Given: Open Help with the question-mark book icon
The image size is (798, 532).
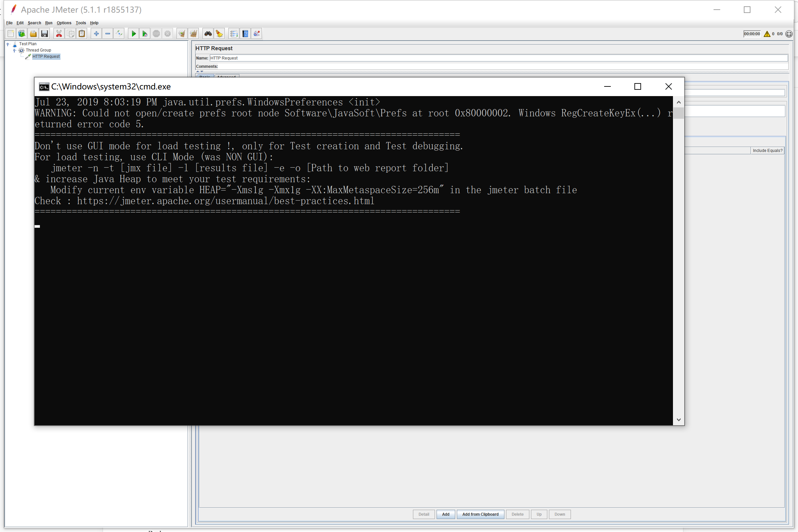Looking at the screenshot, I should [245, 34].
